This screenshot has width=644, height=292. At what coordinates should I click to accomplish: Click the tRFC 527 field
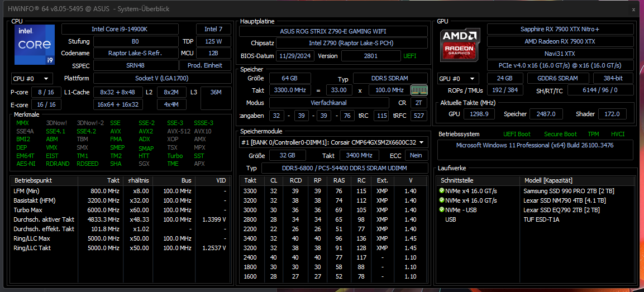(418, 116)
